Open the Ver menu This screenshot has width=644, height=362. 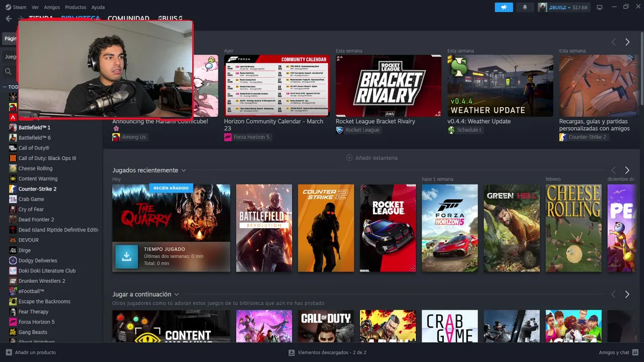point(35,7)
